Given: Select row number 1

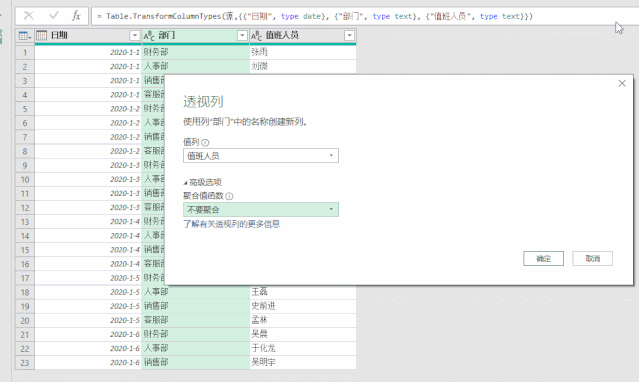Looking at the screenshot, I should pyautogui.click(x=25, y=53).
